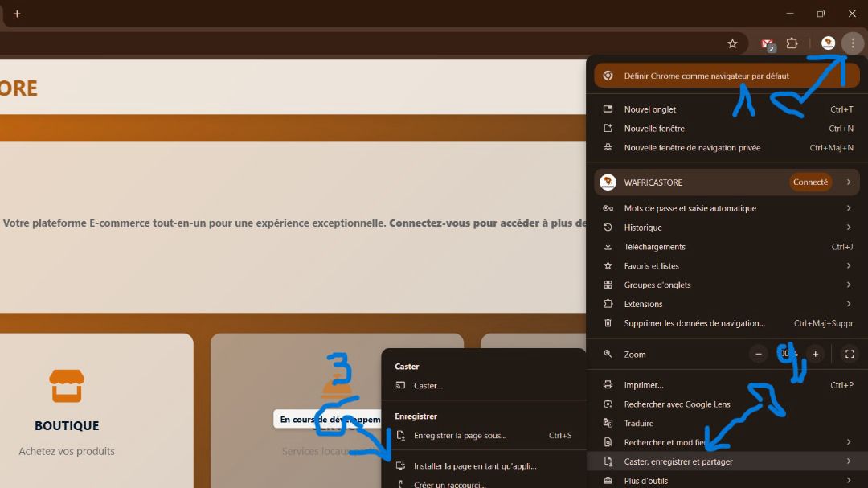
Task: Open a new tab with the plus icon
Action: (x=18, y=14)
